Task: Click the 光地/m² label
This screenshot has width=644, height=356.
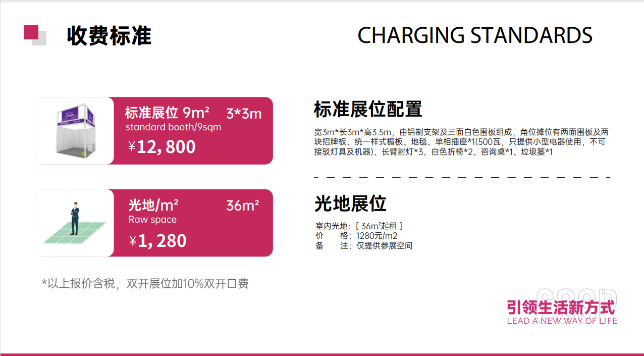Action: pyautogui.click(x=153, y=205)
